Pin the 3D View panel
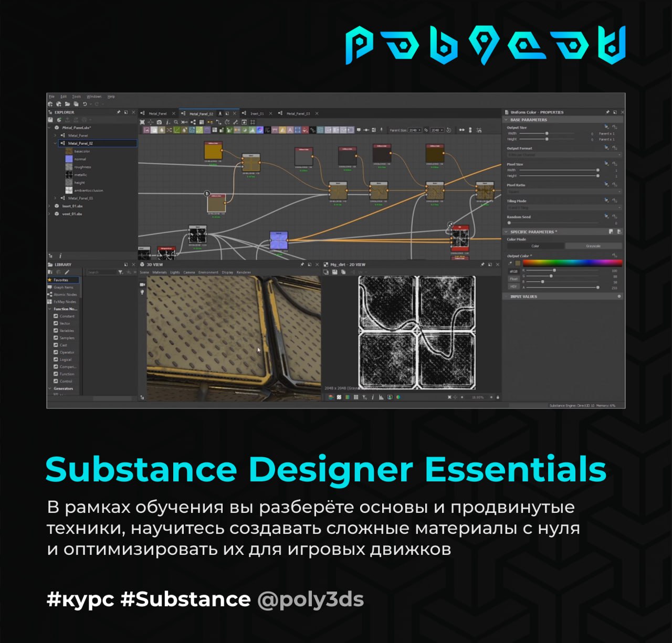Viewport: 672px width, 643px height. 302,265
